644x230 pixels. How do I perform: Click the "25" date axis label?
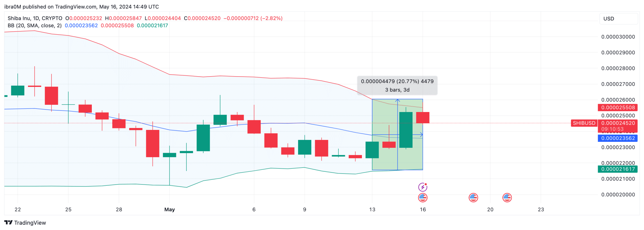click(68, 209)
